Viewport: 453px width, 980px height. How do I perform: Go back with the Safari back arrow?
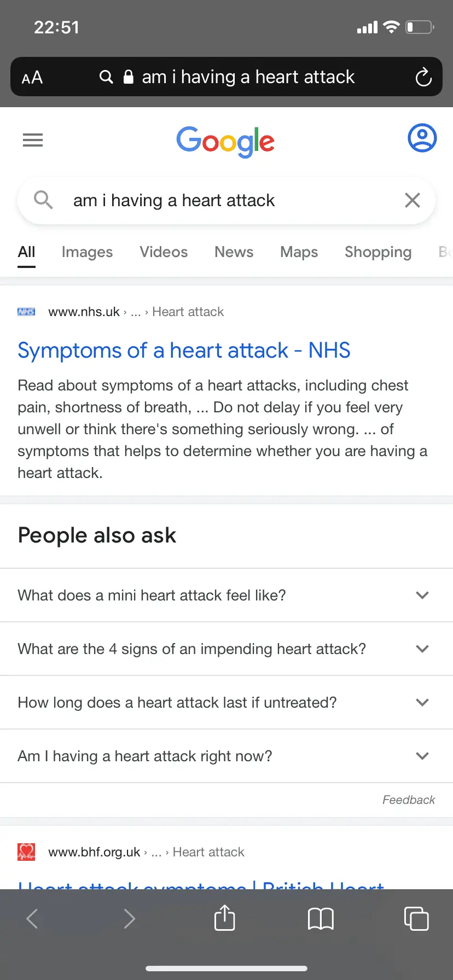pos(32,919)
